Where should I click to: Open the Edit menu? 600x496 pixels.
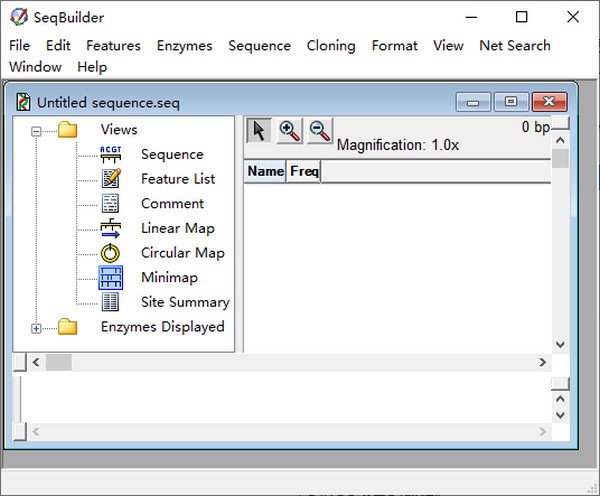(58, 46)
